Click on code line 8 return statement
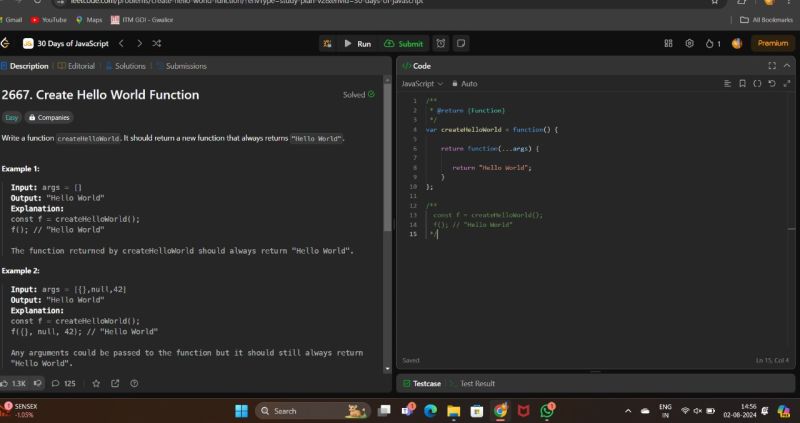The height and width of the screenshot is (423, 800). pos(491,167)
